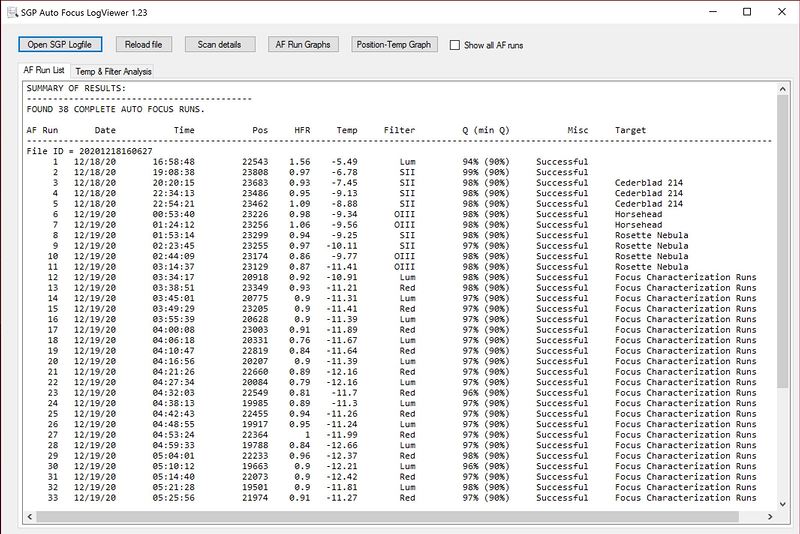
Task: Click position 22660 in run 21
Action: (255, 372)
